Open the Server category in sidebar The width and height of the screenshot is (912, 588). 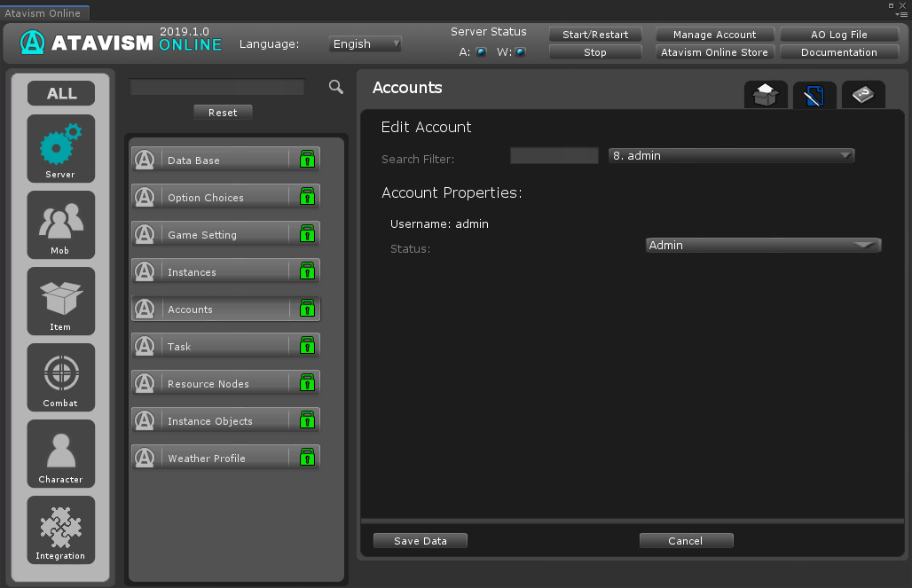coord(60,148)
